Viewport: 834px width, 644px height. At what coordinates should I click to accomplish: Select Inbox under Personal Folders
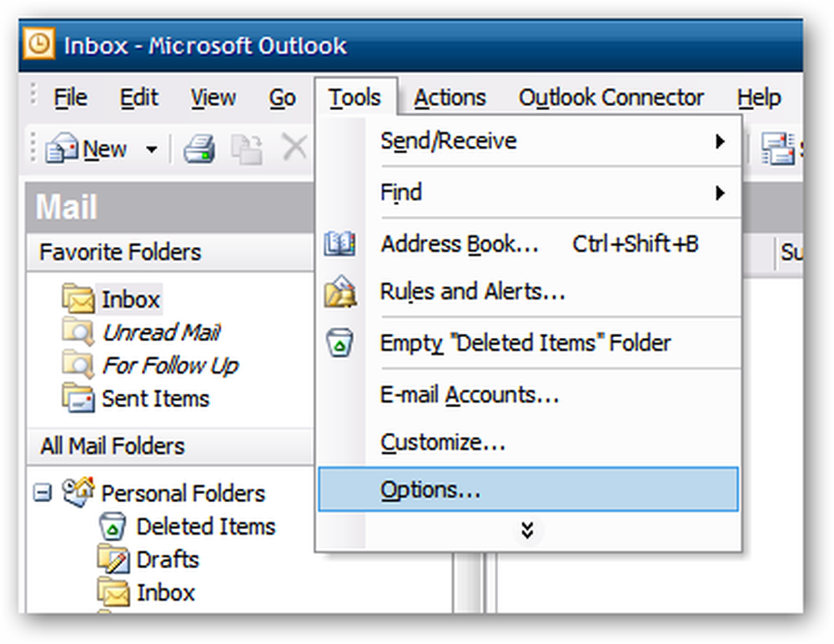coord(165,592)
